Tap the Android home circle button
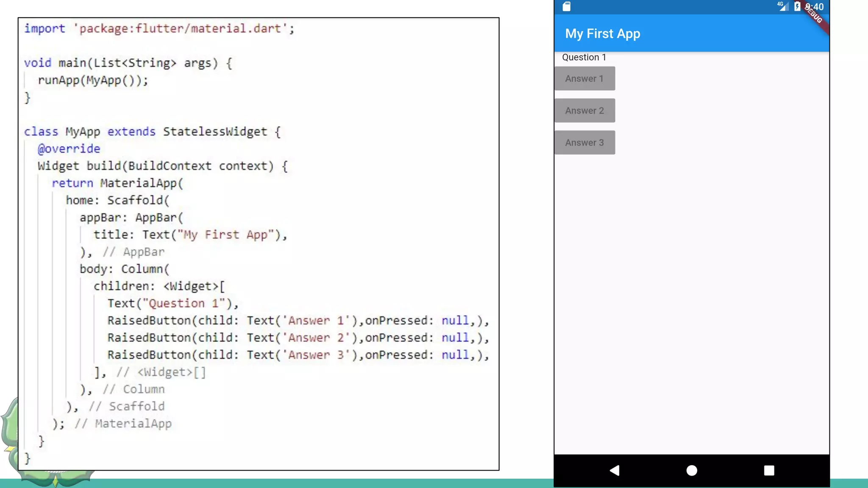Viewport: 868px width, 488px height. [x=692, y=471]
